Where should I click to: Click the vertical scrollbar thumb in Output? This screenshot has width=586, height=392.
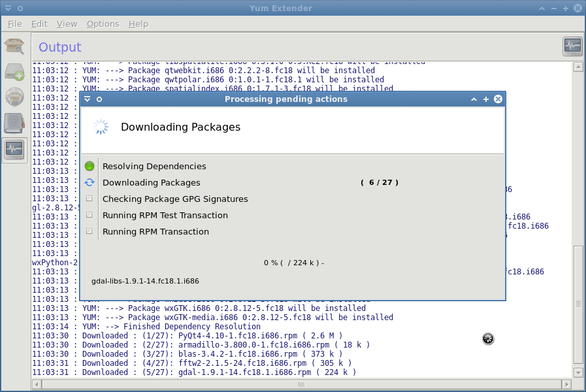coord(578,304)
